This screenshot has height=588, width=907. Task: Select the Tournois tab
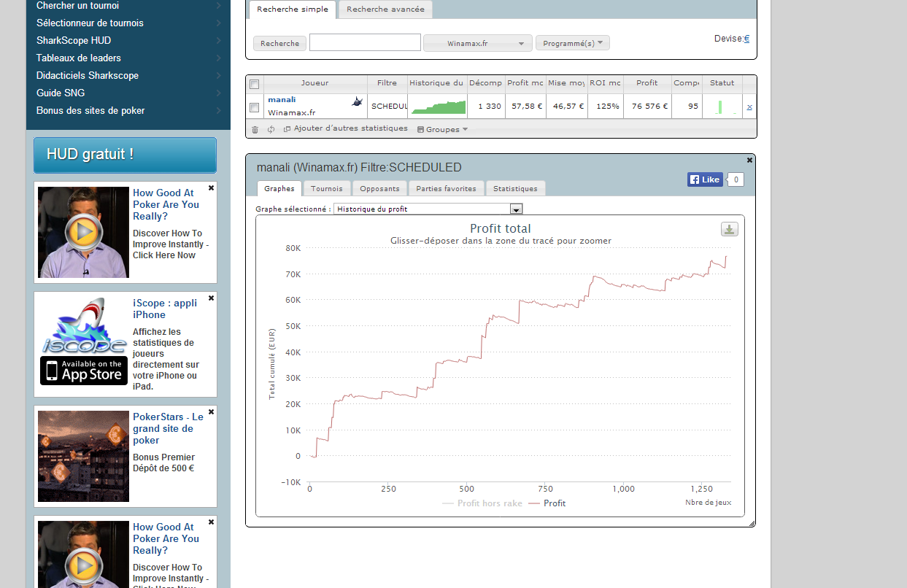click(x=327, y=188)
